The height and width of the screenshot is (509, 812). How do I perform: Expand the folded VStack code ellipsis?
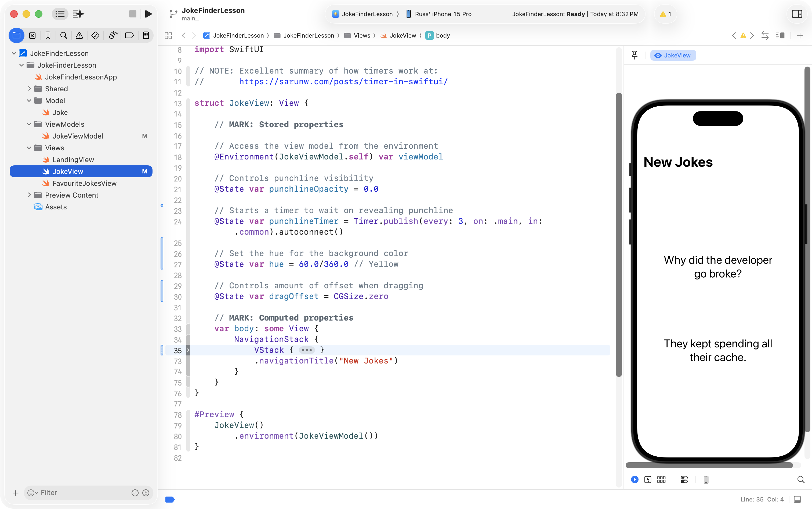tap(307, 350)
